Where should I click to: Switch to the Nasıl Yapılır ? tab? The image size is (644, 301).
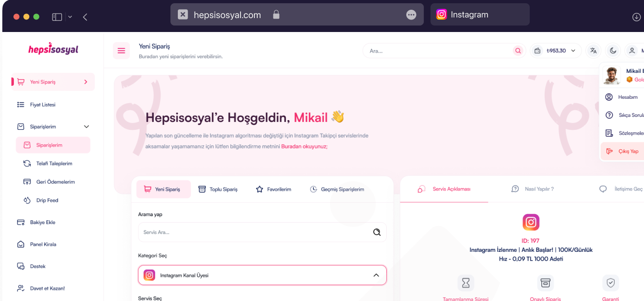533,189
